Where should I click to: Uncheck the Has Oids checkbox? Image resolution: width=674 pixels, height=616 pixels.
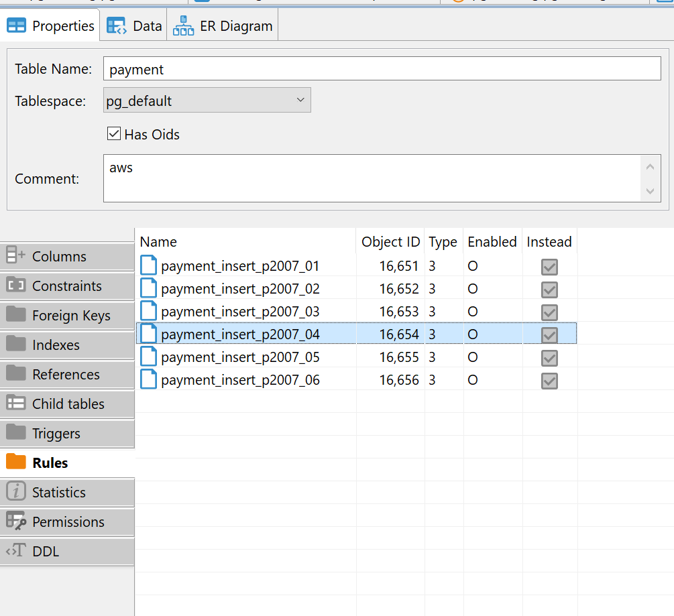(113, 133)
